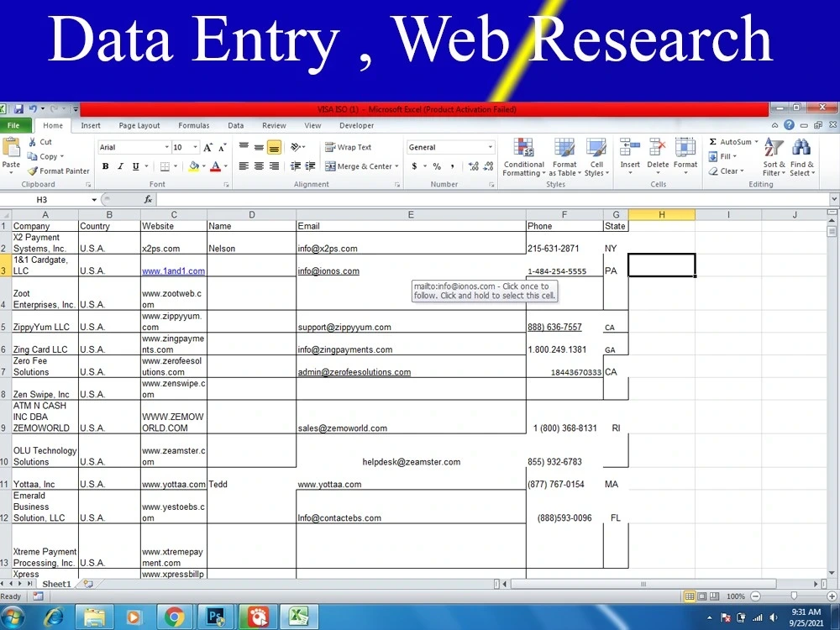Toggle Bottom Align in Alignment group

point(274,147)
